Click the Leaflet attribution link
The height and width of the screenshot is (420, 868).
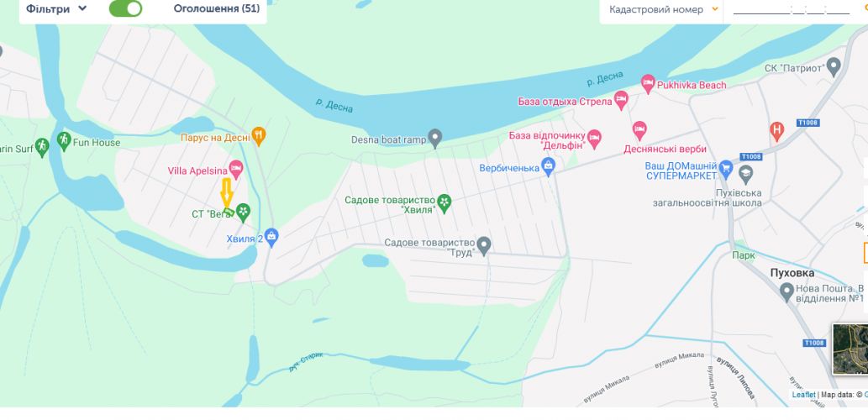804,395
